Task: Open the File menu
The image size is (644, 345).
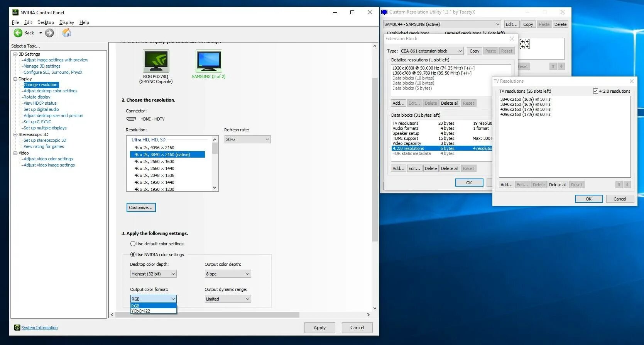Action: pyautogui.click(x=15, y=22)
